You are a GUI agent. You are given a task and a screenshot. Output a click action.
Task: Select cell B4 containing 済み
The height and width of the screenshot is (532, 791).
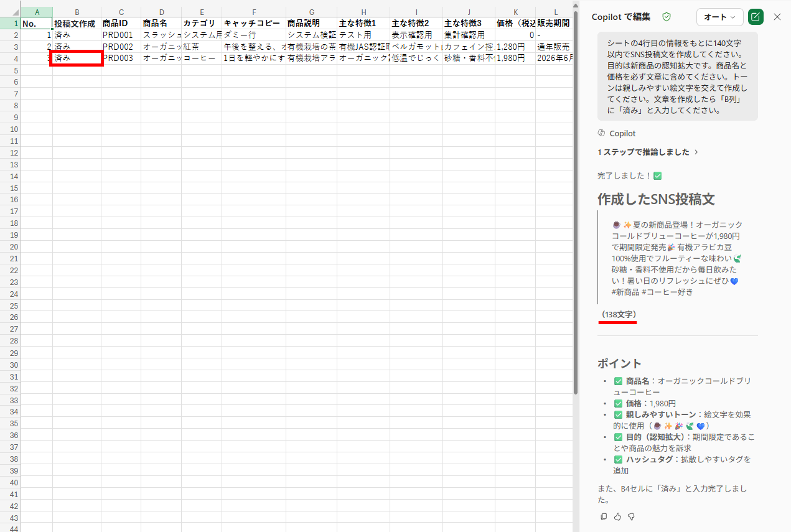[77, 58]
